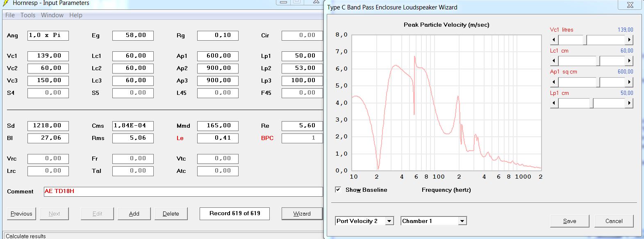Click the Lc2 input field

(133, 69)
